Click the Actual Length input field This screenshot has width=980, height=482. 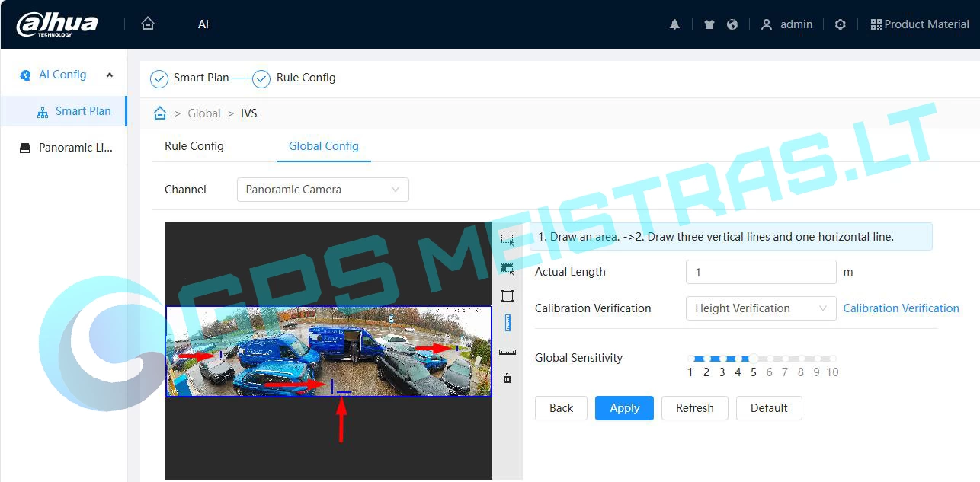click(761, 272)
